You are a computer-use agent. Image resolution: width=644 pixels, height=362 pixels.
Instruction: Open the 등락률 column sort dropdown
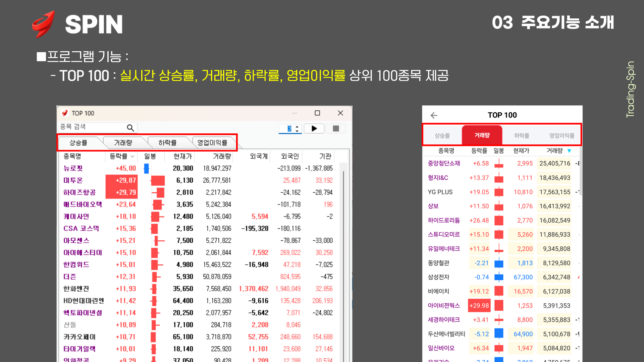[132, 157]
